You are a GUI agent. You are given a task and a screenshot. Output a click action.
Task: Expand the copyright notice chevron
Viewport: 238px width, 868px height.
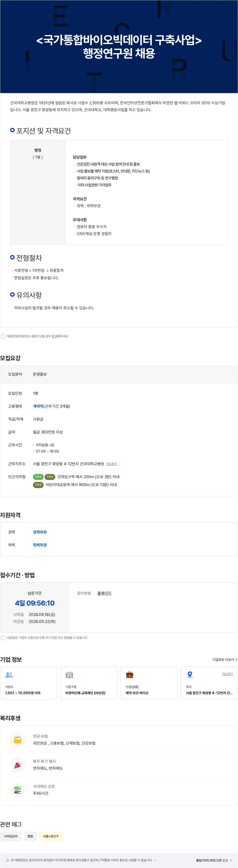155,860
